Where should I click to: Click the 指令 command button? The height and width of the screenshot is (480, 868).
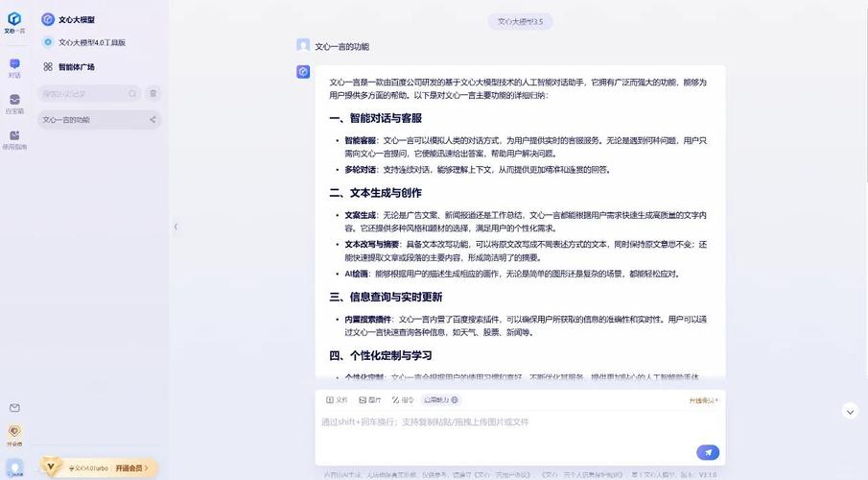(x=403, y=399)
